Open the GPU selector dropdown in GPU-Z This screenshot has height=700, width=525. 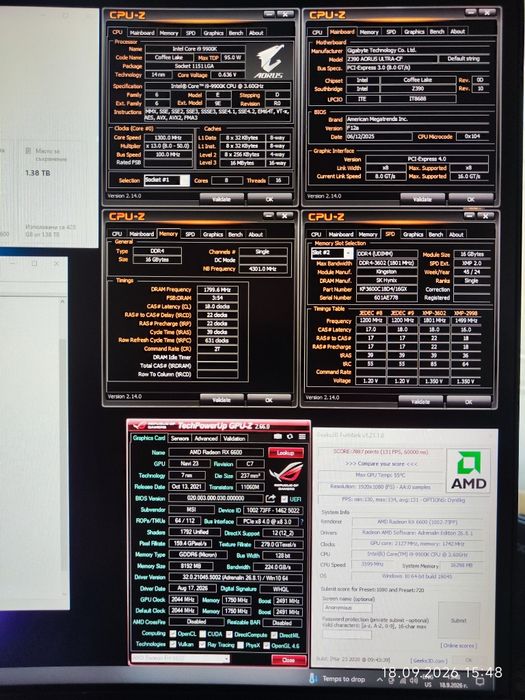[x=180, y=658]
